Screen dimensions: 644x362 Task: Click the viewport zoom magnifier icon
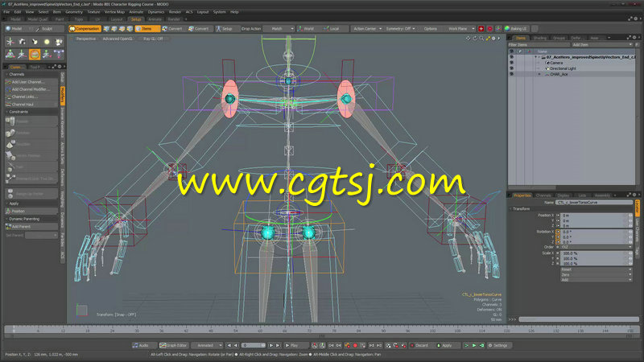tap(481, 39)
